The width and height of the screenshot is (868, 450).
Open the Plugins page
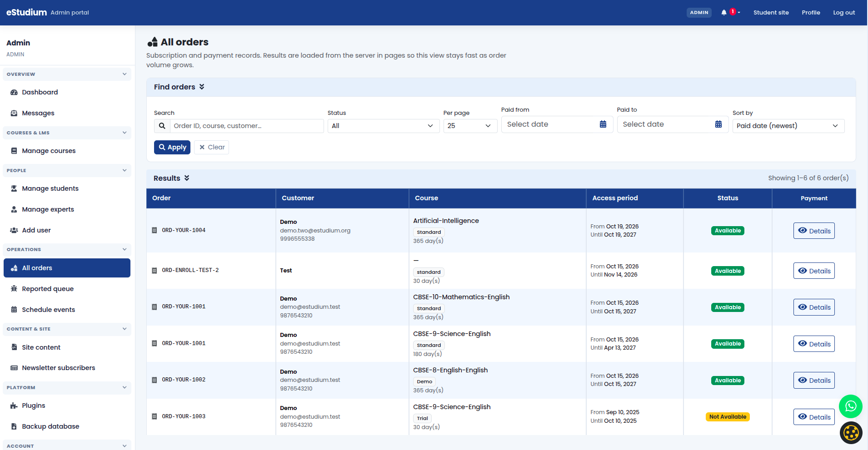pos(67,405)
